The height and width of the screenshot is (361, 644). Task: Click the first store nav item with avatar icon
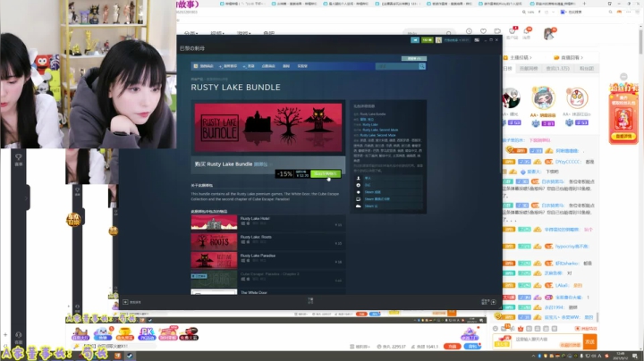click(x=203, y=66)
